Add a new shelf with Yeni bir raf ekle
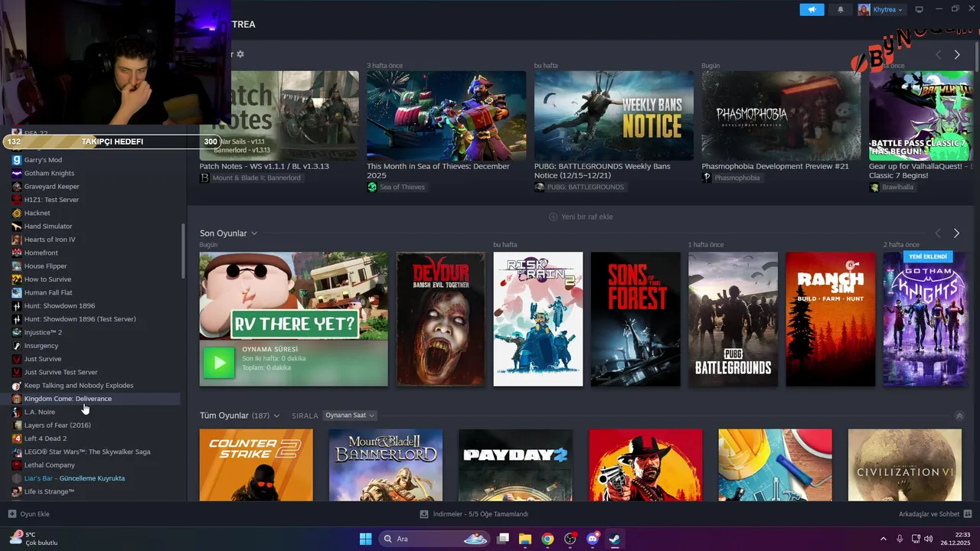This screenshot has height=551, width=980. tap(580, 217)
